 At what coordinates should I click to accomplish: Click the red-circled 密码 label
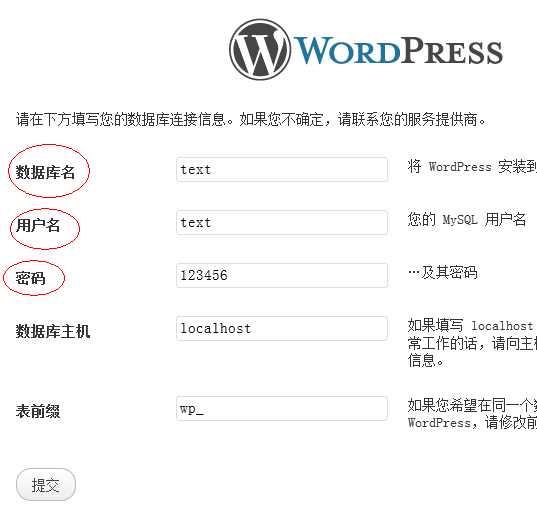[30, 278]
